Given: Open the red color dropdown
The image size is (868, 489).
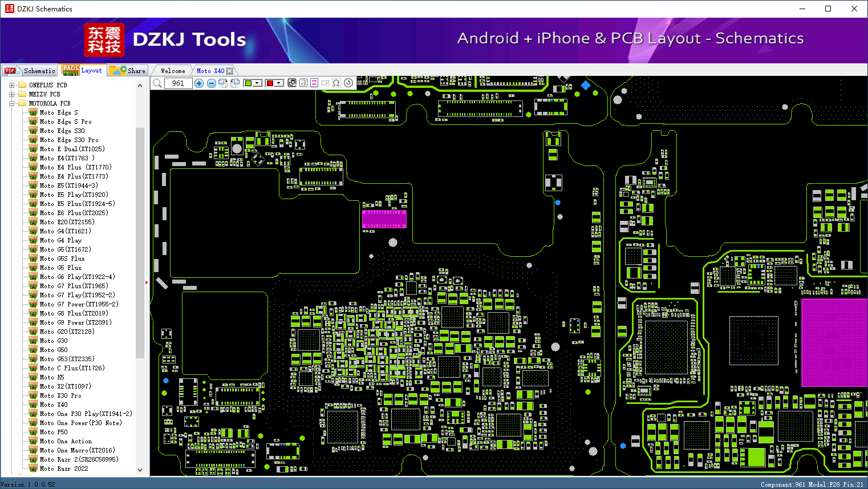Looking at the screenshot, I should pos(279,83).
